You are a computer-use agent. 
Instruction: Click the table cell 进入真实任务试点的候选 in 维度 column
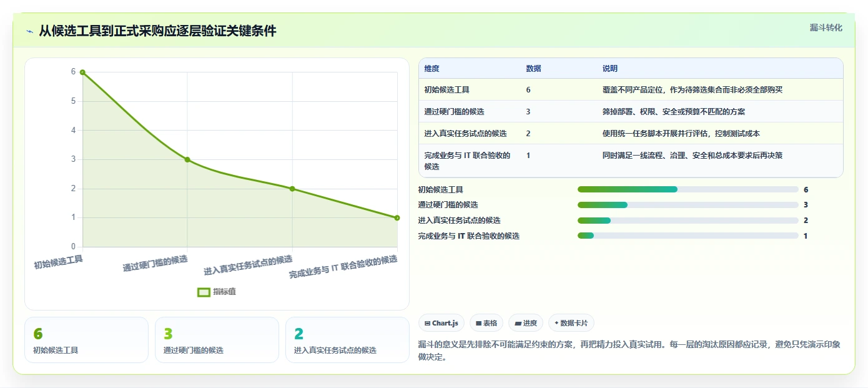[x=466, y=134]
